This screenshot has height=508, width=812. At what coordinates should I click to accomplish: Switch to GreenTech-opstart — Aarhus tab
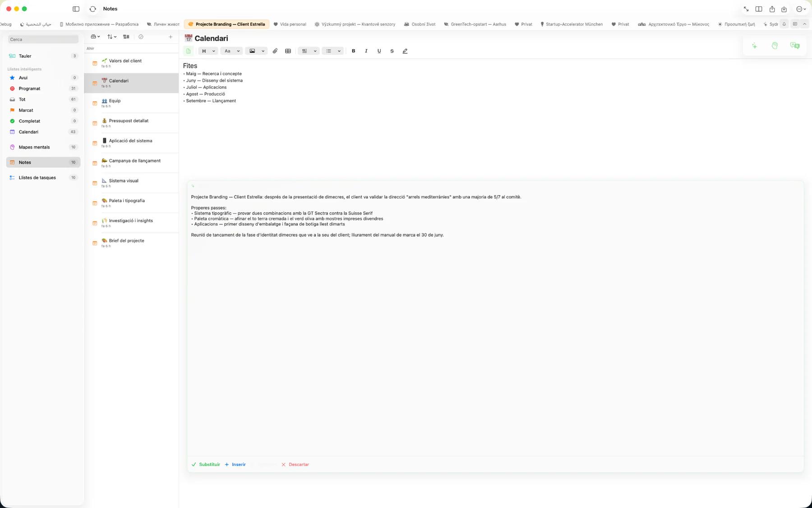(475, 24)
